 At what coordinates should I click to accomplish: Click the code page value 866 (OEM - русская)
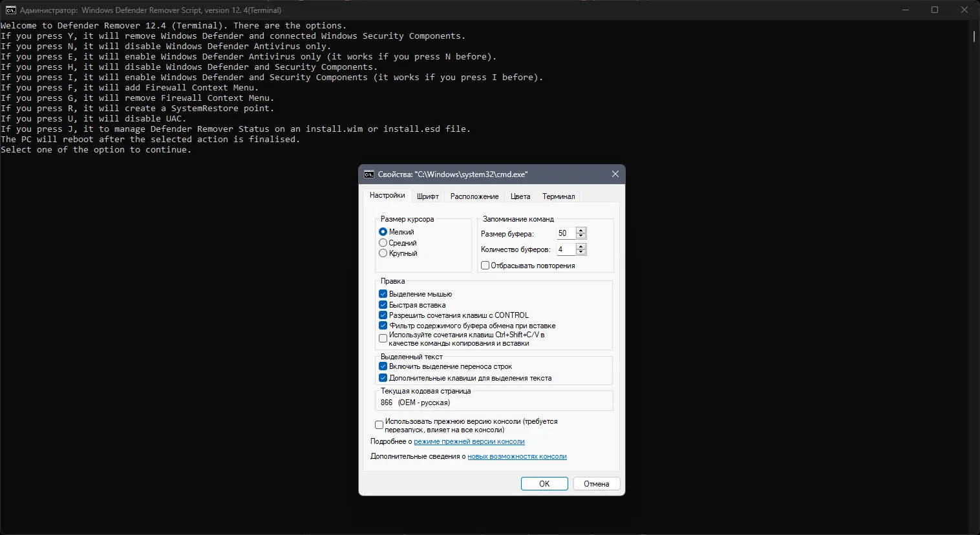pos(415,403)
